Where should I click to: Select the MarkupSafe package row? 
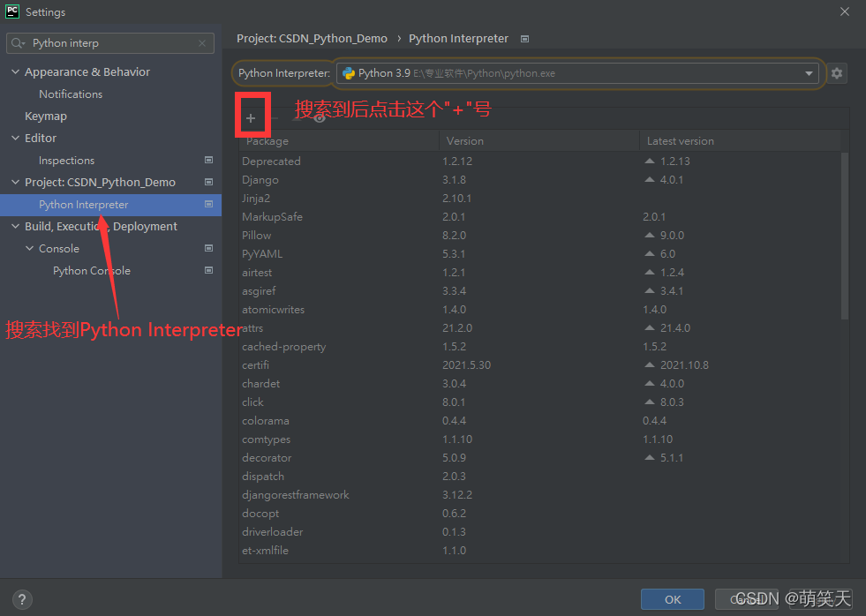click(540, 217)
